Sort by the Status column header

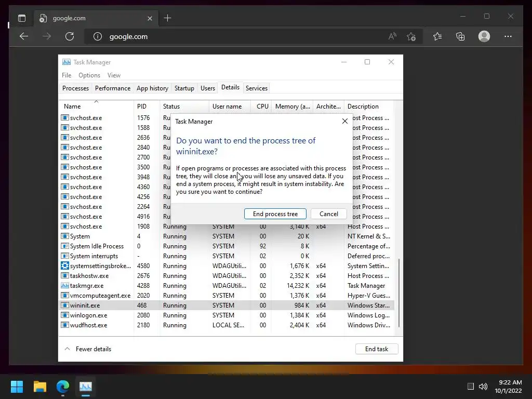[x=184, y=106]
